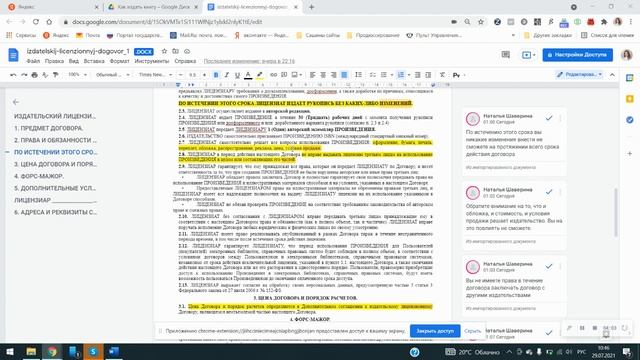
Task: Expand numbered list options arrow
Action: click(409, 75)
